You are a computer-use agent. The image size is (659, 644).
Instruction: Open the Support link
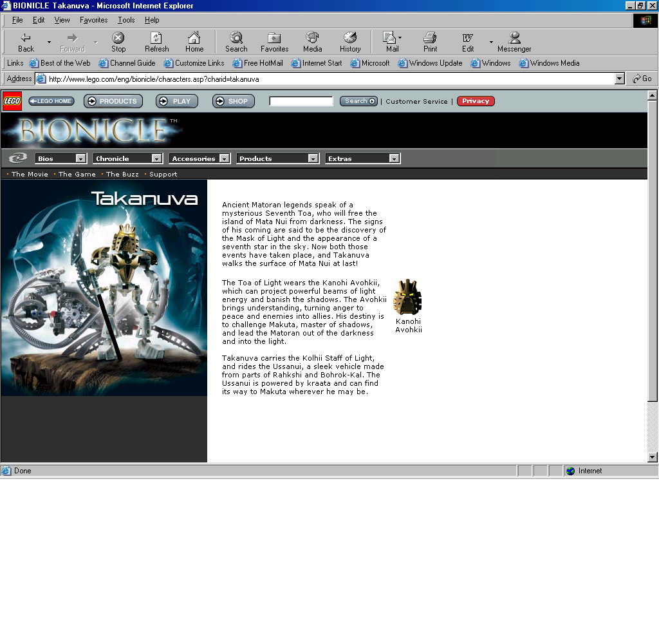tap(163, 174)
